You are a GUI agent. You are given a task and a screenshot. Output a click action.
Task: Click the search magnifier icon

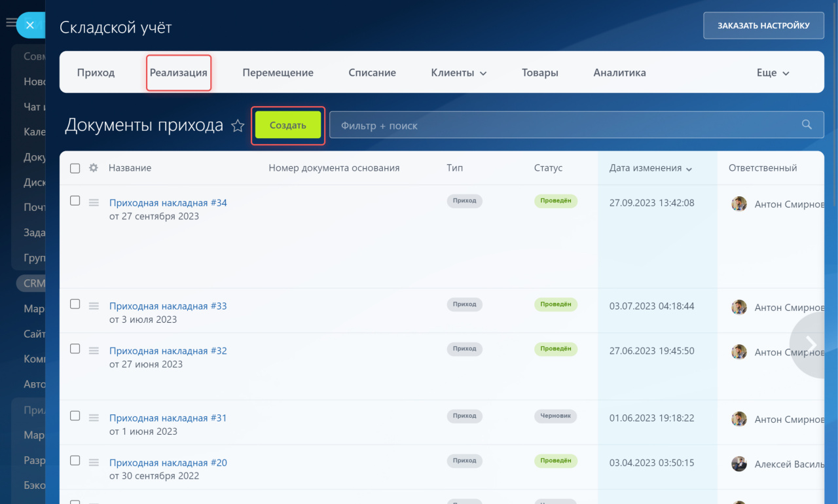click(x=807, y=125)
